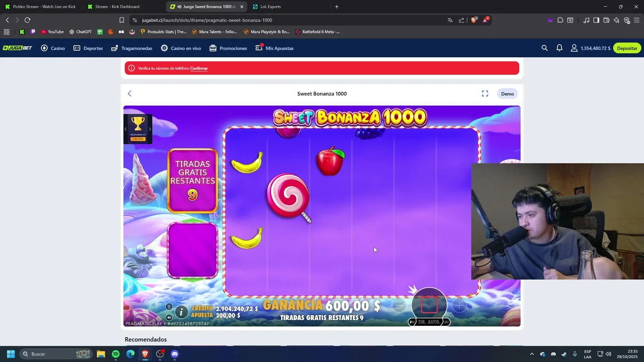This screenshot has width=644, height=362.
Task: Open the Twitch bookmark icon
Action: (33, 32)
